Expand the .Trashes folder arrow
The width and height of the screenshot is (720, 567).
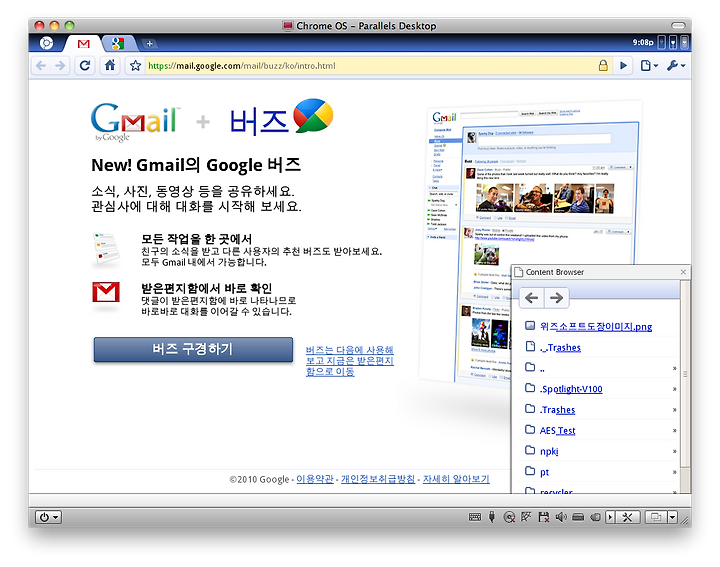point(675,410)
